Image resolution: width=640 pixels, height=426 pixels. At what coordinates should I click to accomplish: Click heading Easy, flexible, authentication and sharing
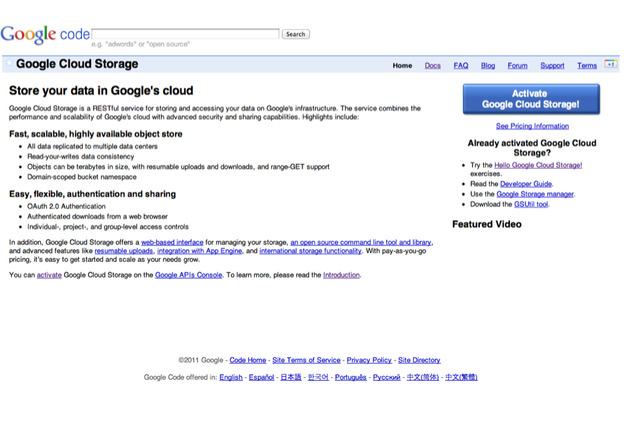[92, 194]
